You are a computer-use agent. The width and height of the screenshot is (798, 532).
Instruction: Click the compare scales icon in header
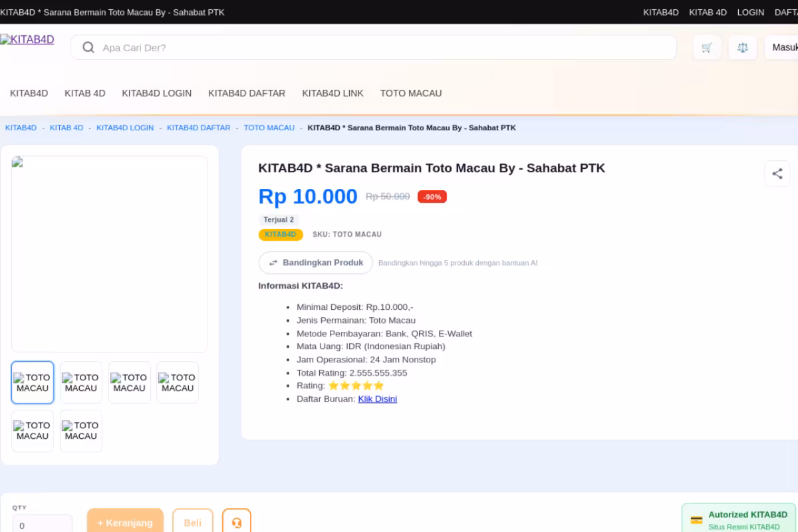coord(743,48)
